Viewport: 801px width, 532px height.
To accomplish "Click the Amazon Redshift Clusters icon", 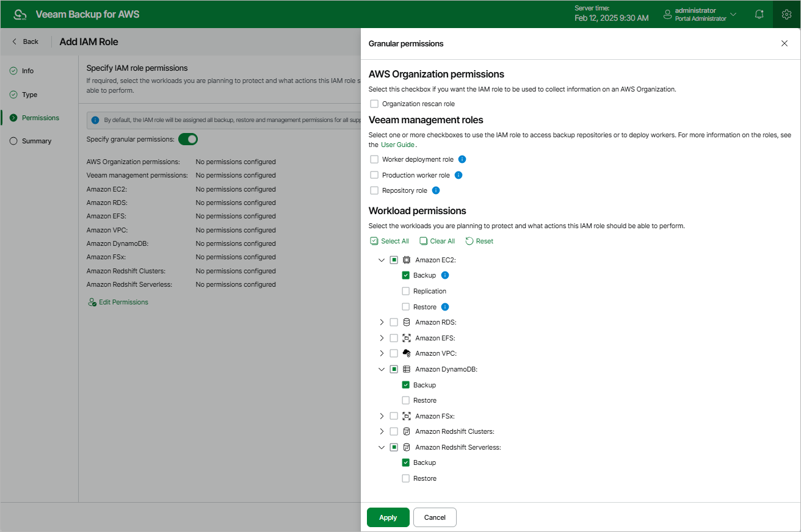I will pyautogui.click(x=407, y=431).
